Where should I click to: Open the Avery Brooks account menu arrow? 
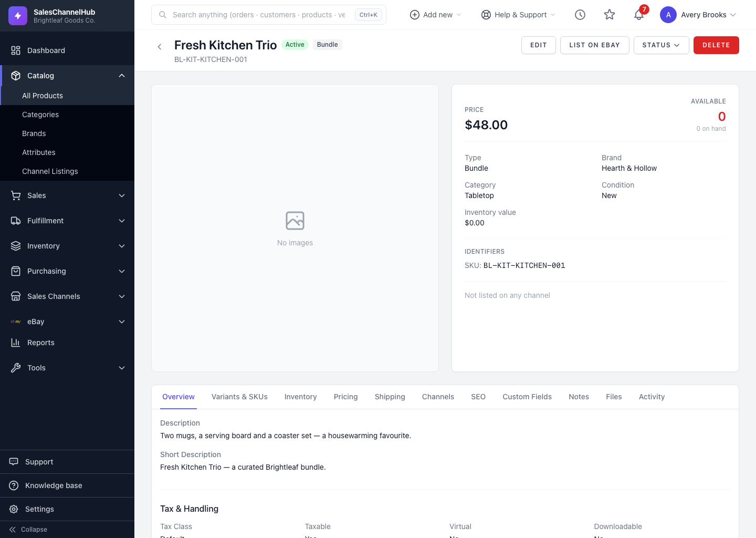(733, 15)
